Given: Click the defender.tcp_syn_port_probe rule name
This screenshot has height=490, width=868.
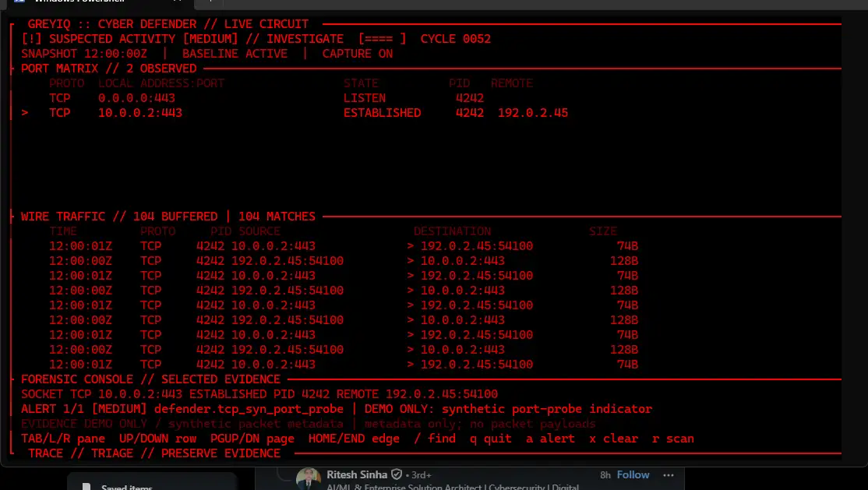Looking at the screenshot, I should (x=249, y=409).
